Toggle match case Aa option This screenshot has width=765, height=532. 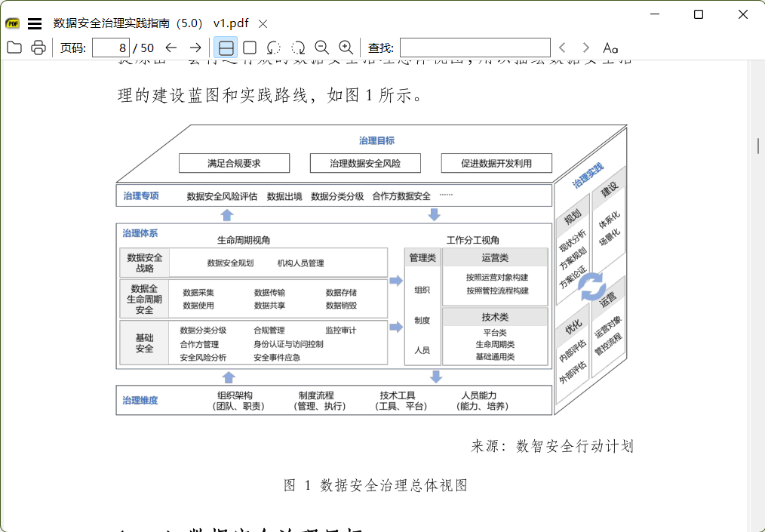pos(610,48)
